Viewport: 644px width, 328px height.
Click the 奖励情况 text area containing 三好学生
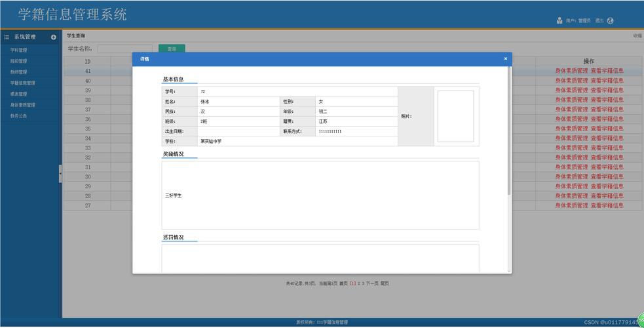[320, 195]
